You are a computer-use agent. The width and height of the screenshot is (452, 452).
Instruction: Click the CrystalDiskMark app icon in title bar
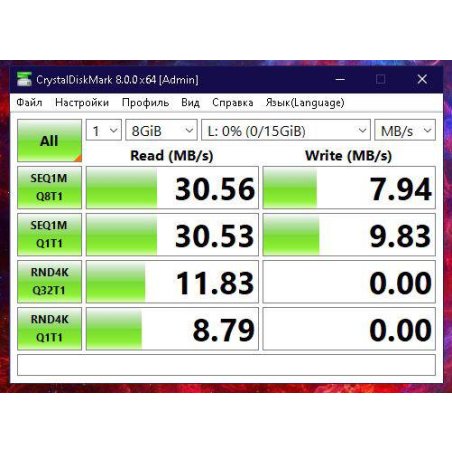coord(24,79)
